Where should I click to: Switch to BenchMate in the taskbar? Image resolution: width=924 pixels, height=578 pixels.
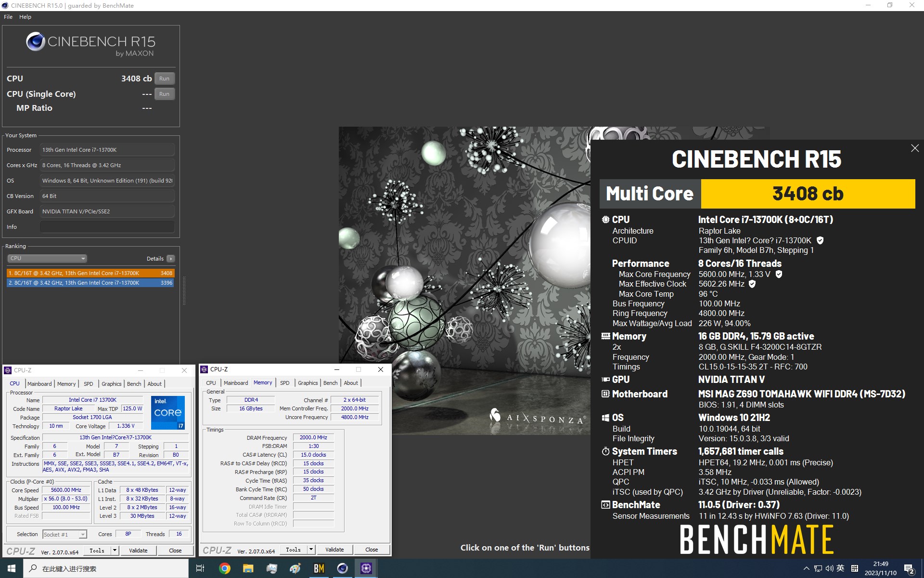(319, 568)
